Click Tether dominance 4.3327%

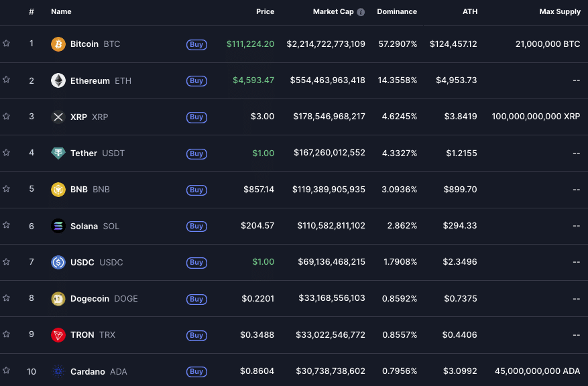click(400, 153)
